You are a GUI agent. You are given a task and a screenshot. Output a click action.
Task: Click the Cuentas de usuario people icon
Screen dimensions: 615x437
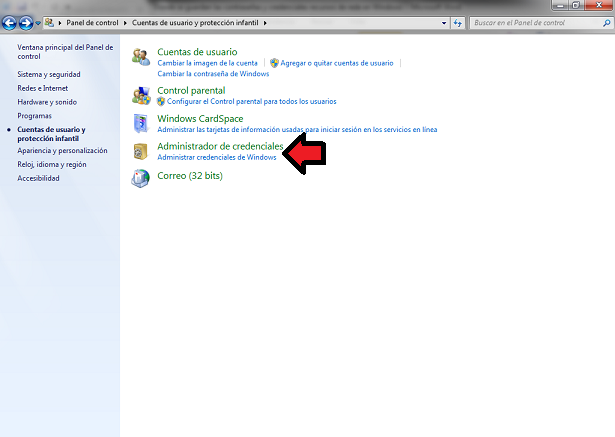[141, 57]
